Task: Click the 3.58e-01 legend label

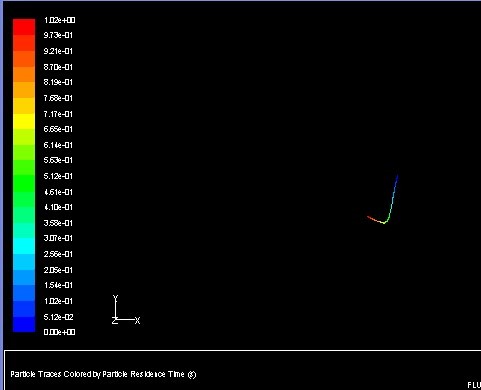Action: click(x=58, y=223)
